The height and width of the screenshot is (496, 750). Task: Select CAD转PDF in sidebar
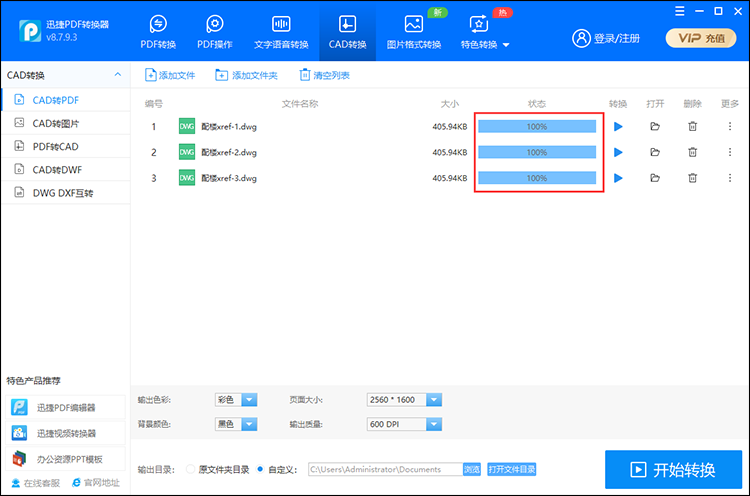click(66, 100)
